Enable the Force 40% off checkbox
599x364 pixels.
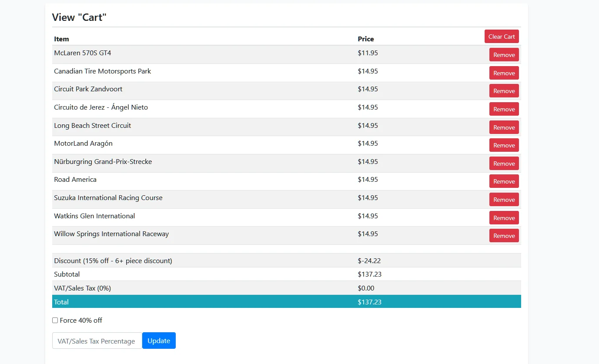(55, 321)
